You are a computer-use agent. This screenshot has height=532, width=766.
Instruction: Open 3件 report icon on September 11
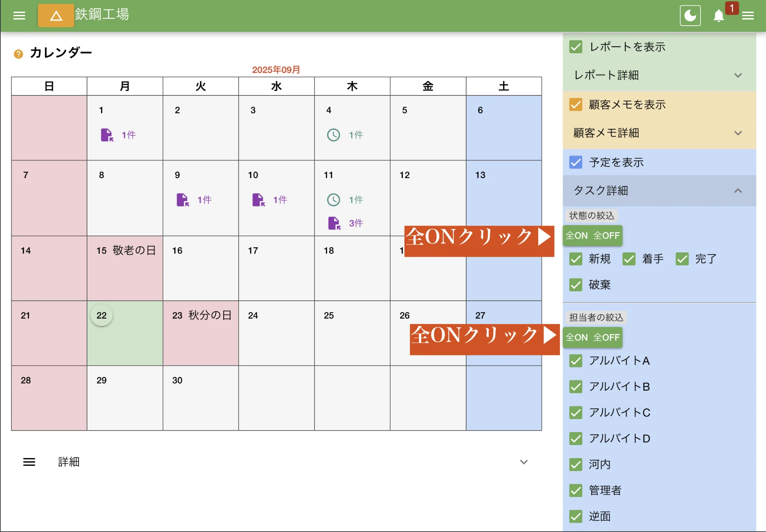pos(334,223)
